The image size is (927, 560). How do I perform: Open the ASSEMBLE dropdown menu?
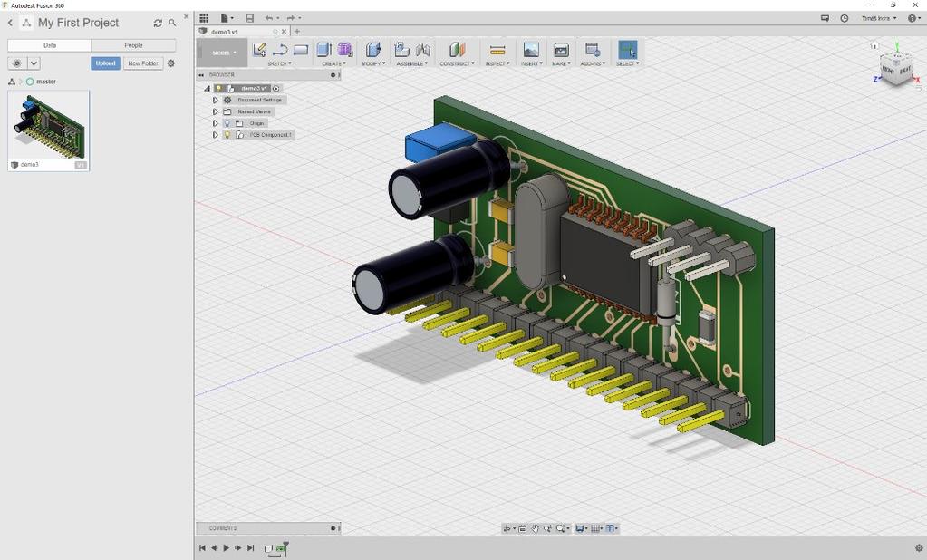point(412,63)
